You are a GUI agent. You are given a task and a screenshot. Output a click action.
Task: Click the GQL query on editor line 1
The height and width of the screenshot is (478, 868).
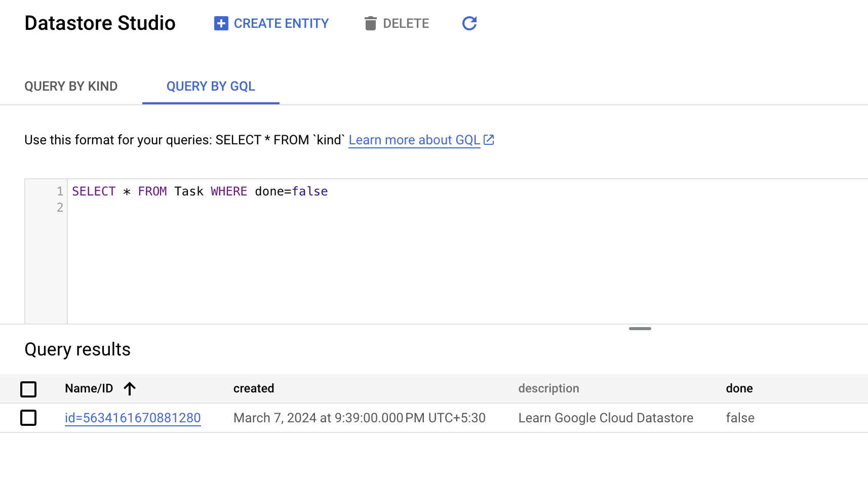pyautogui.click(x=200, y=191)
